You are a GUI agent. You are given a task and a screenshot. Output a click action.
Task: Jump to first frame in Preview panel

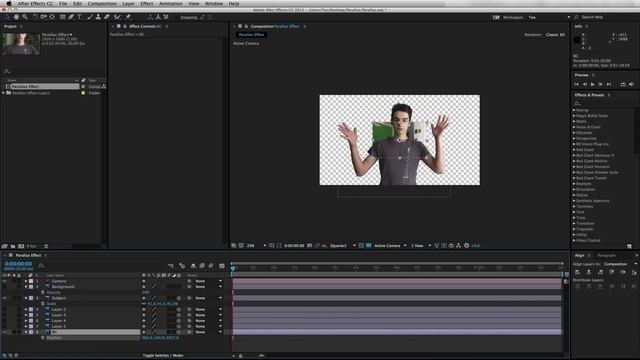pos(576,84)
